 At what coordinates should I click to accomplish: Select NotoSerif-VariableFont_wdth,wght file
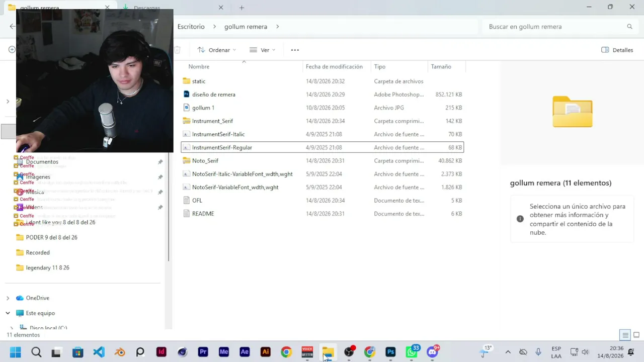pos(322,187)
